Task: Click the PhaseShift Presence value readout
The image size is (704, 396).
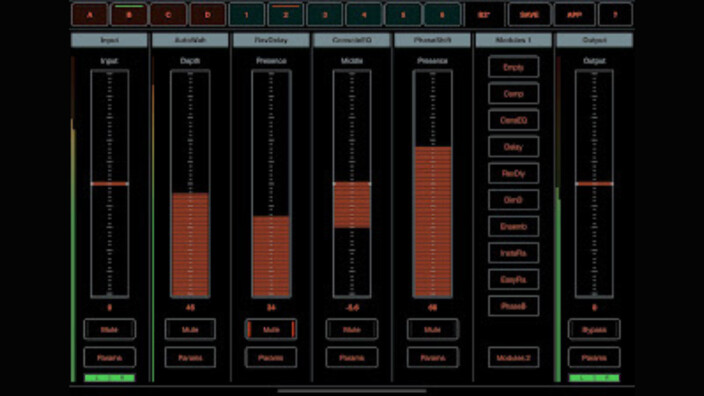Action: [x=432, y=308]
